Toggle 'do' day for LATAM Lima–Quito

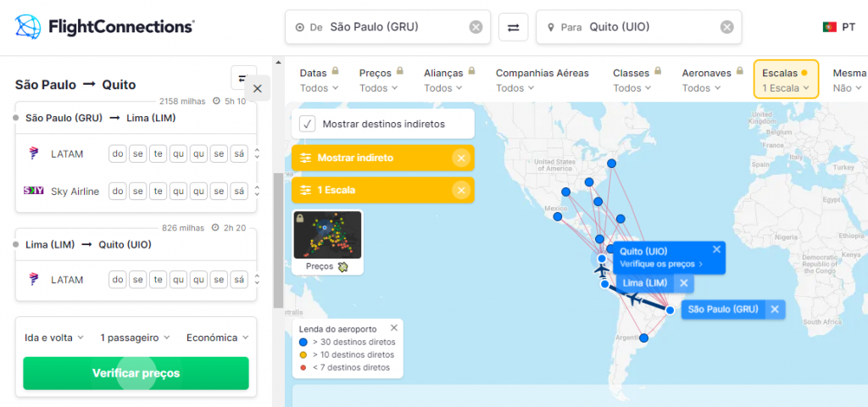pos(118,280)
